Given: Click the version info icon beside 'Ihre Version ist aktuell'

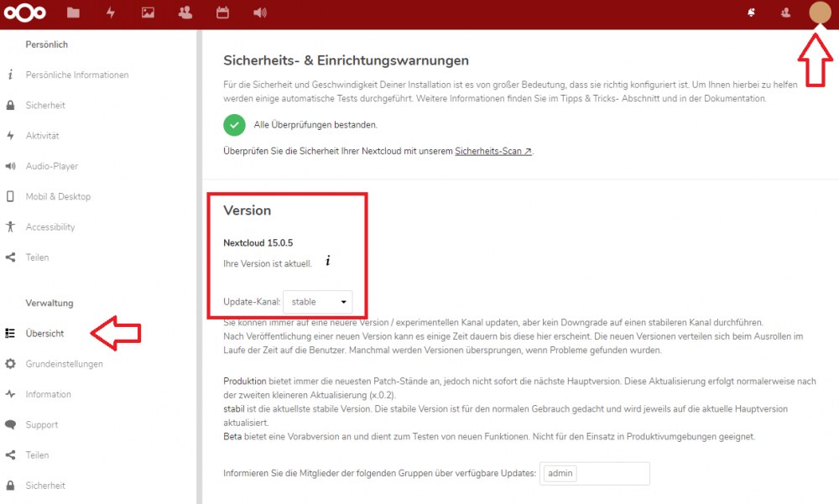Looking at the screenshot, I should [328, 261].
